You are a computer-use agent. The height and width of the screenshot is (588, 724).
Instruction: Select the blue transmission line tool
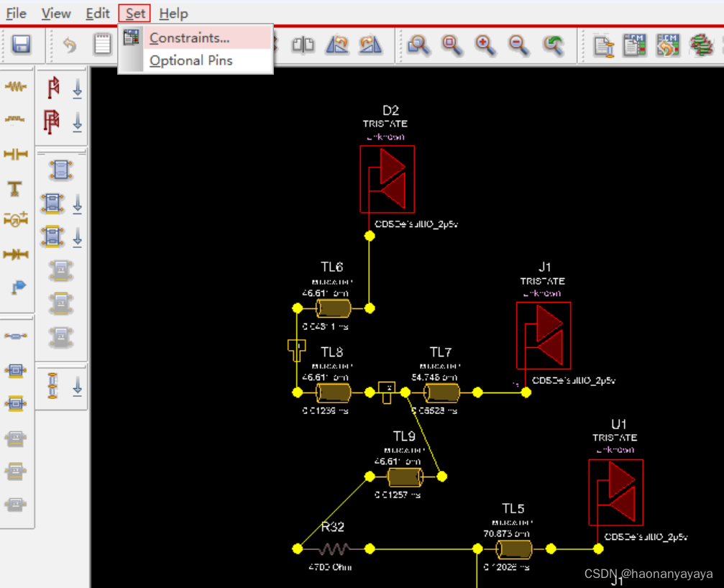(x=16, y=336)
